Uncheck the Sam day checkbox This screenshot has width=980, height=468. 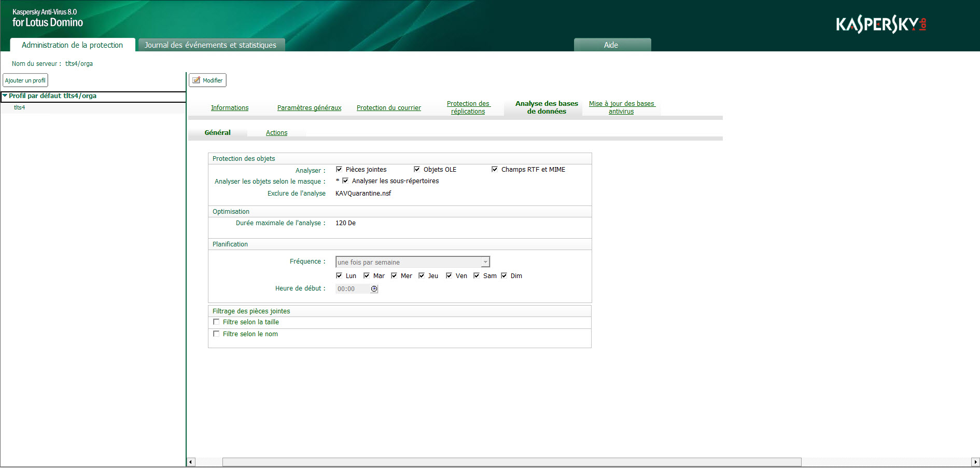[x=477, y=276]
